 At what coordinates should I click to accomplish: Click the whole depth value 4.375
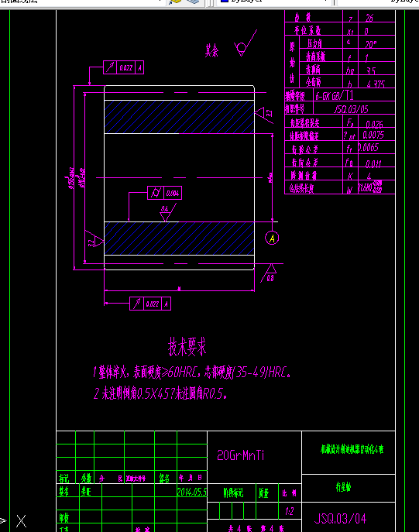point(376,84)
